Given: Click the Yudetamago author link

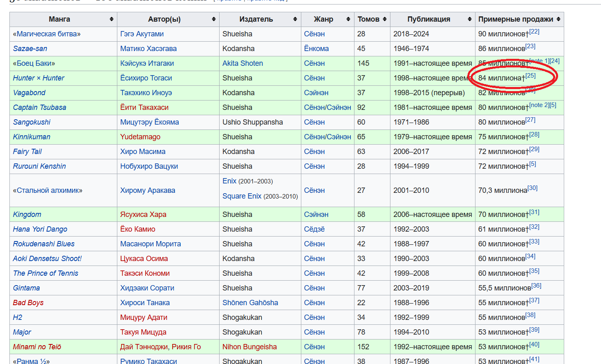Looking at the screenshot, I should [140, 137].
